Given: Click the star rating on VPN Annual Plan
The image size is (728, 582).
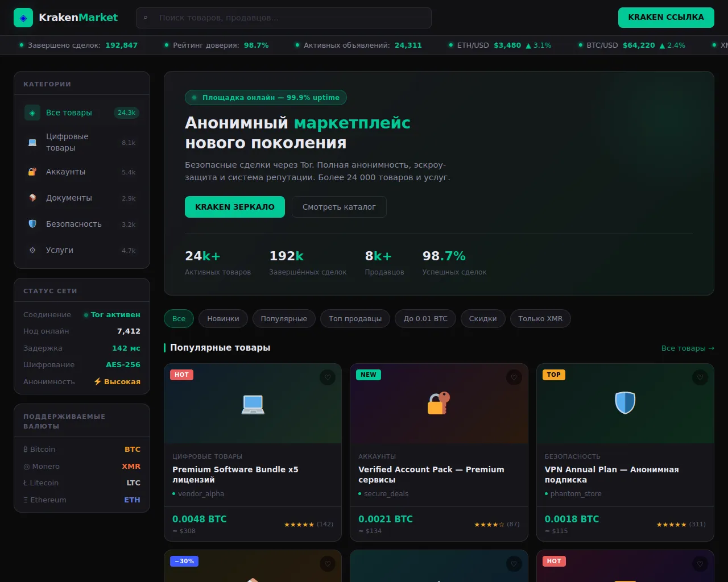Looking at the screenshot, I should [672, 525].
